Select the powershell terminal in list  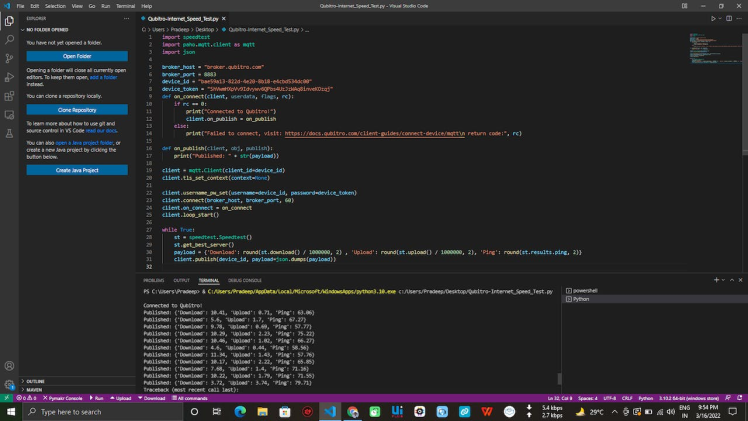585,290
